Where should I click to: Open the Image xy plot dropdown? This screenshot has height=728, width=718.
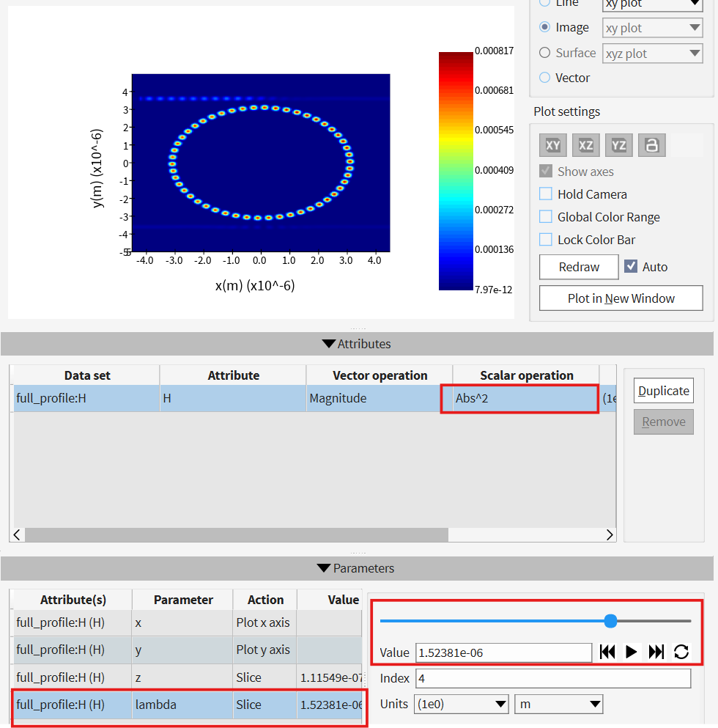point(653,28)
